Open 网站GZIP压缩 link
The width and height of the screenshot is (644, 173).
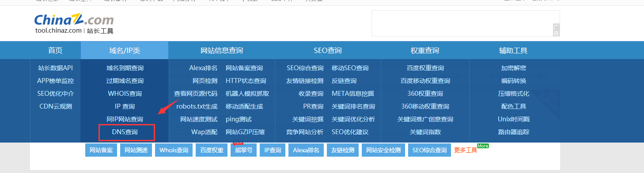click(245, 132)
